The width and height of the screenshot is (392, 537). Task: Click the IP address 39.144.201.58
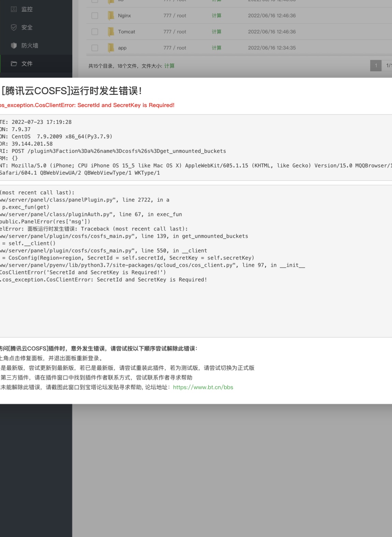(32, 144)
